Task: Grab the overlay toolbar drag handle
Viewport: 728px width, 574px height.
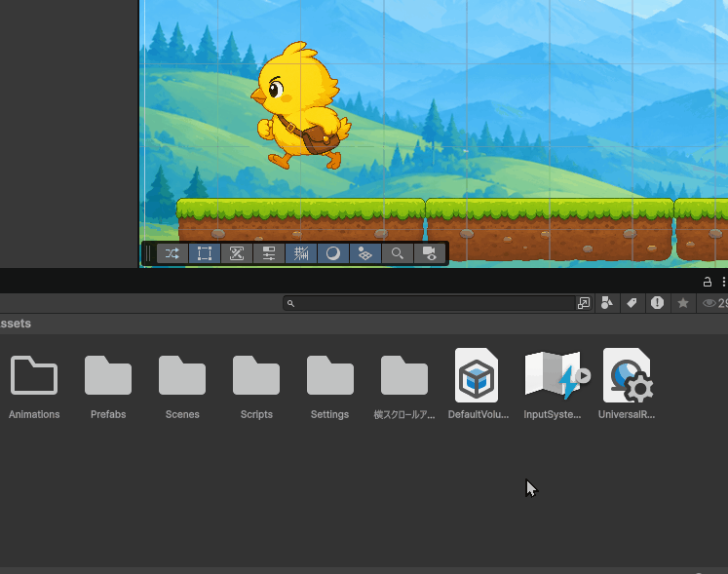Action: pos(148,253)
